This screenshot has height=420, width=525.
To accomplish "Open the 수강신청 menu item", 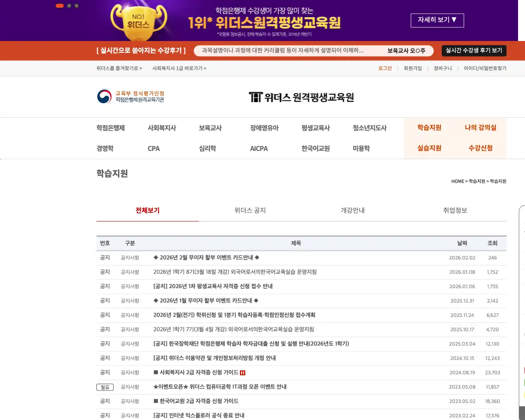I will click(x=480, y=148).
